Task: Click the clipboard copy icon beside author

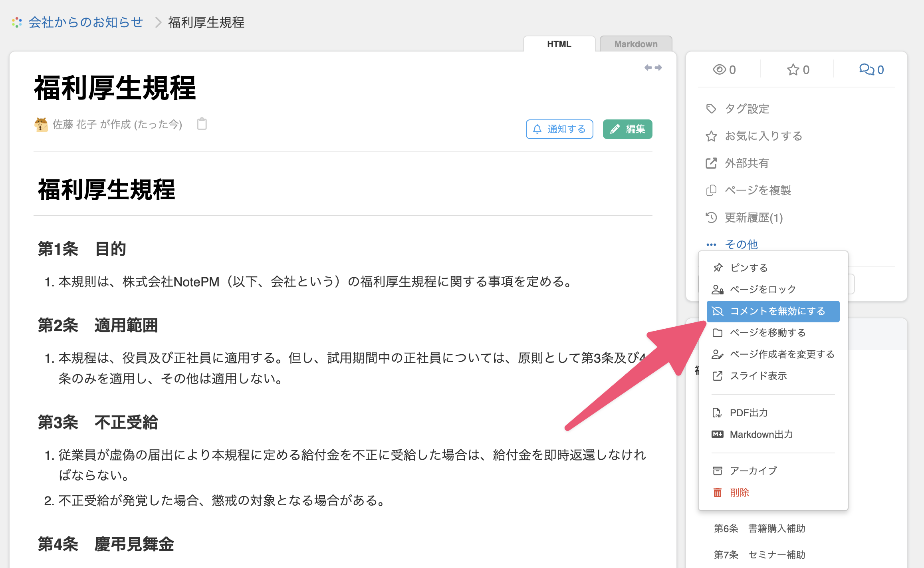Action: 202,124
